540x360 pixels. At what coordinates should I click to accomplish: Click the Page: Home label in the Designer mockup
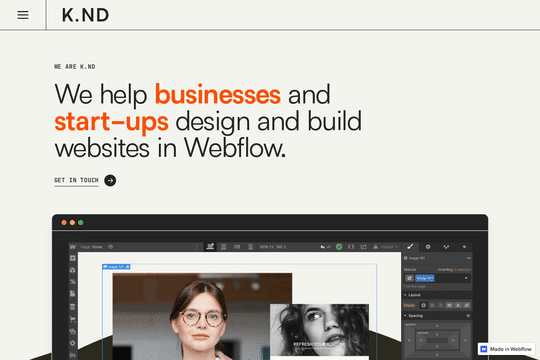(91, 247)
